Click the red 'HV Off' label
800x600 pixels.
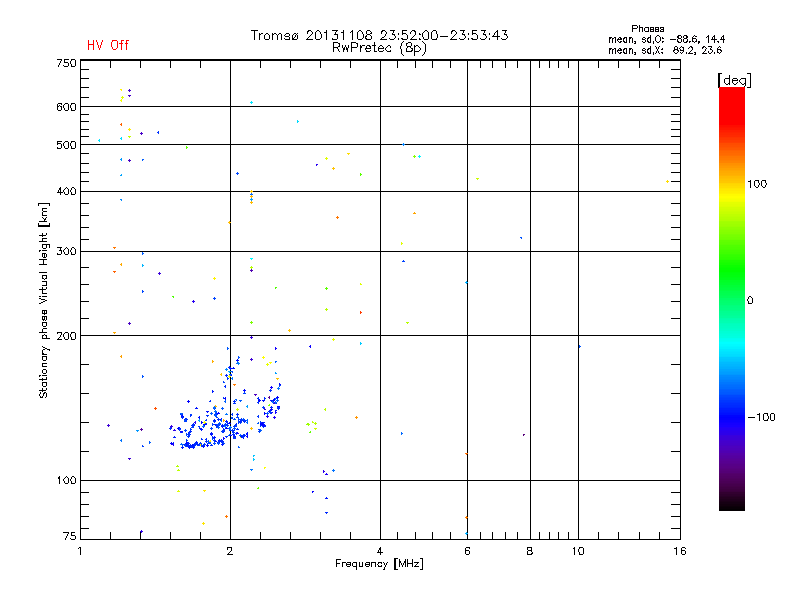[x=108, y=45]
